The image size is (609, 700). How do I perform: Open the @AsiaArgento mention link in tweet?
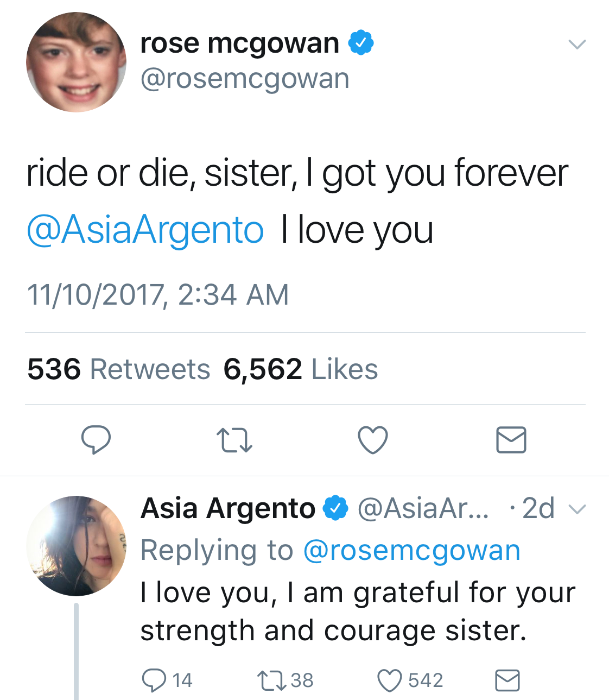145,230
